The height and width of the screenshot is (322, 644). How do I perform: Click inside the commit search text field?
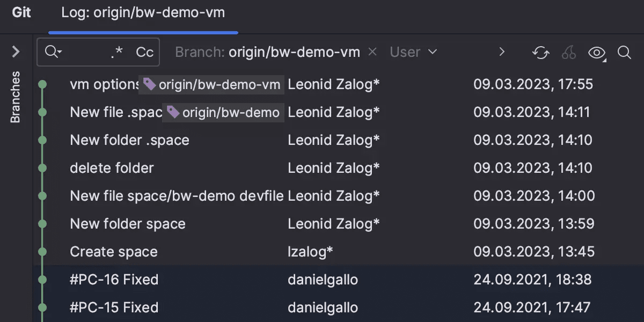[x=86, y=52]
